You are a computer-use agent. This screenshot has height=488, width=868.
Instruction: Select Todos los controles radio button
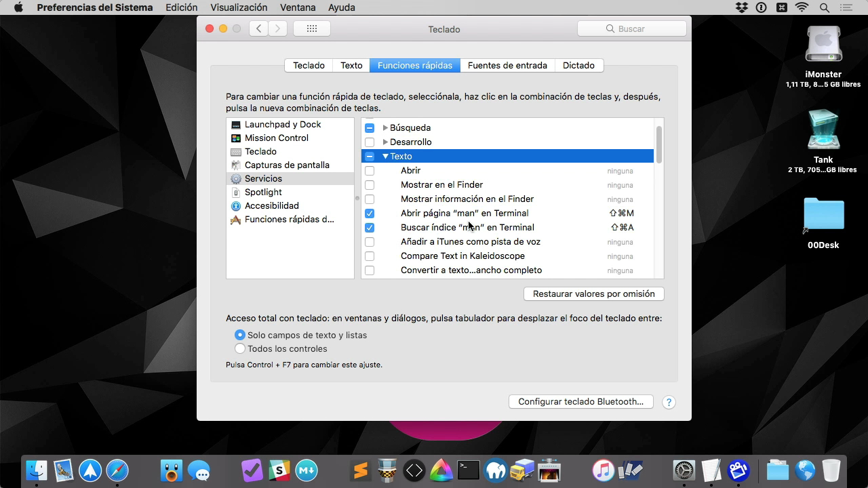click(240, 348)
